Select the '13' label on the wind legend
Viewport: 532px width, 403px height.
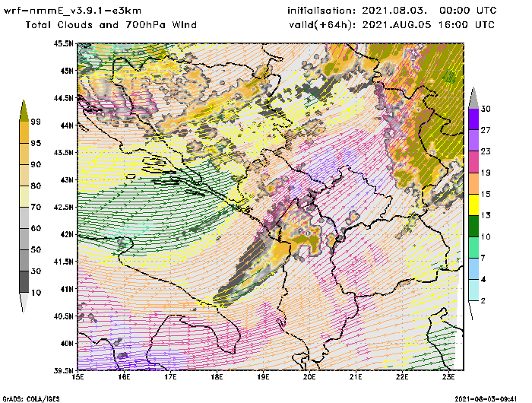click(486, 215)
